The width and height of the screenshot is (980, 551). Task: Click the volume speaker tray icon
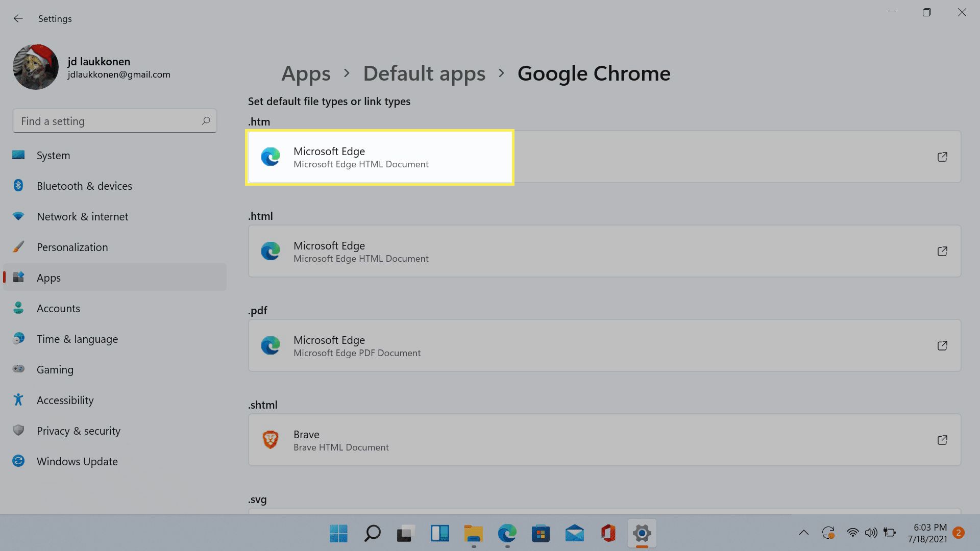tap(871, 533)
